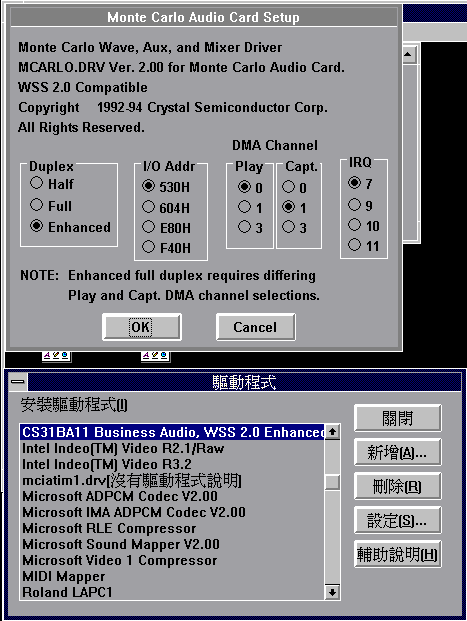Click driver list scroll up arrow
467x621 pixels.
coord(332,431)
